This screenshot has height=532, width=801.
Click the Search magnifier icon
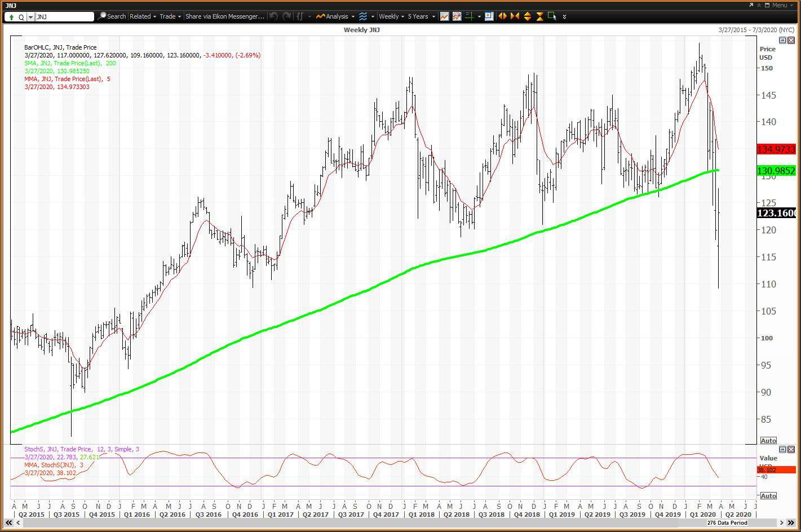[x=102, y=16]
